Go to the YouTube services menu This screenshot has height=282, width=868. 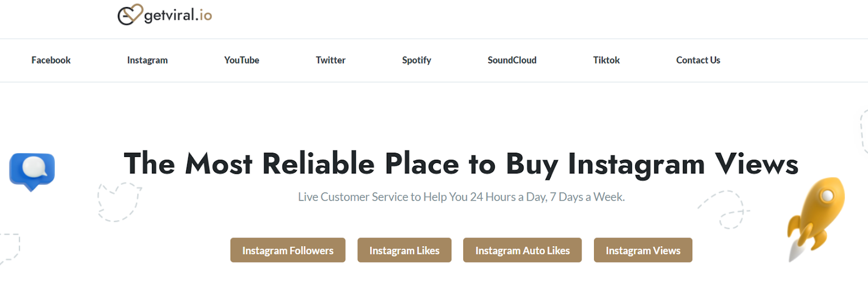click(x=242, y=60)
